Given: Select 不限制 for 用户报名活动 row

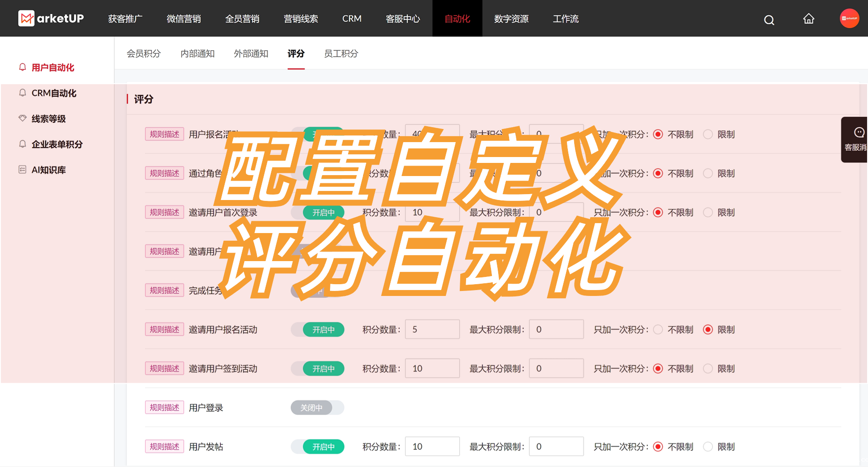Looking at the screenshot, I should pyautogui.click(x=658, y=134).
